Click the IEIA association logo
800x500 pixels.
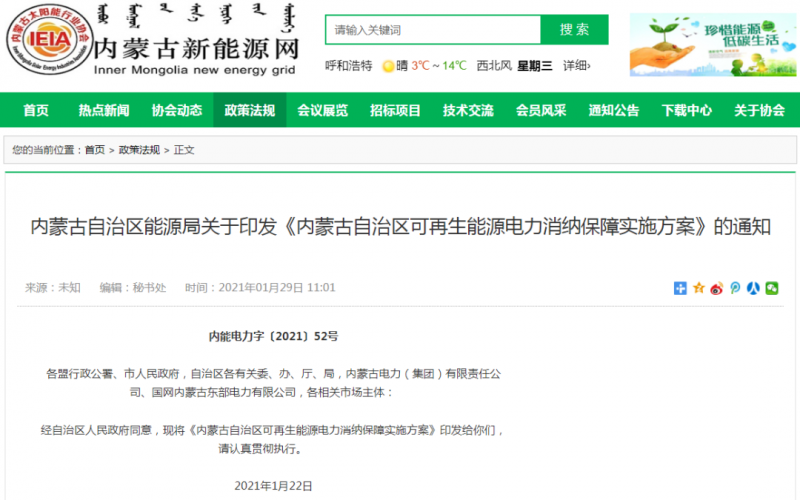(x=40, y=40)
